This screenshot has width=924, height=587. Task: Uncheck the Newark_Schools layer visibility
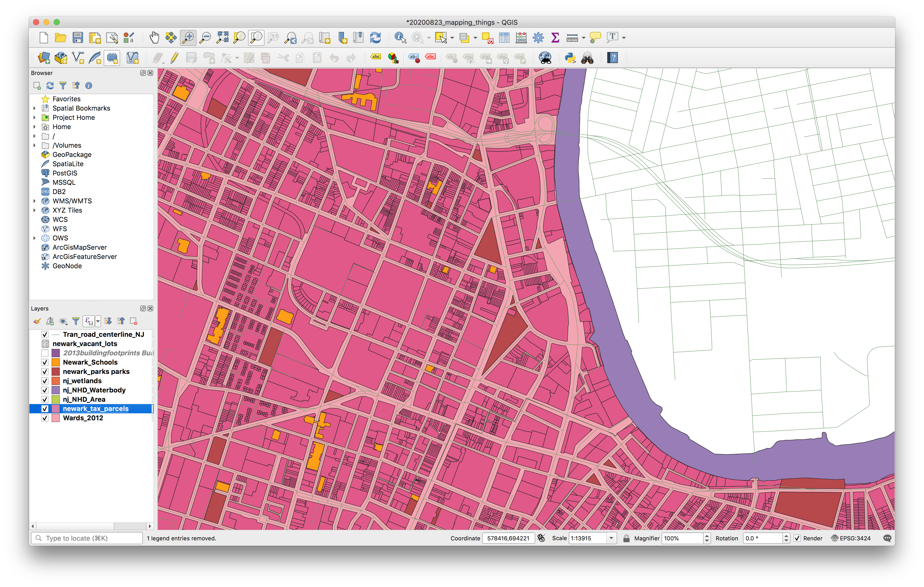[45, 362]
